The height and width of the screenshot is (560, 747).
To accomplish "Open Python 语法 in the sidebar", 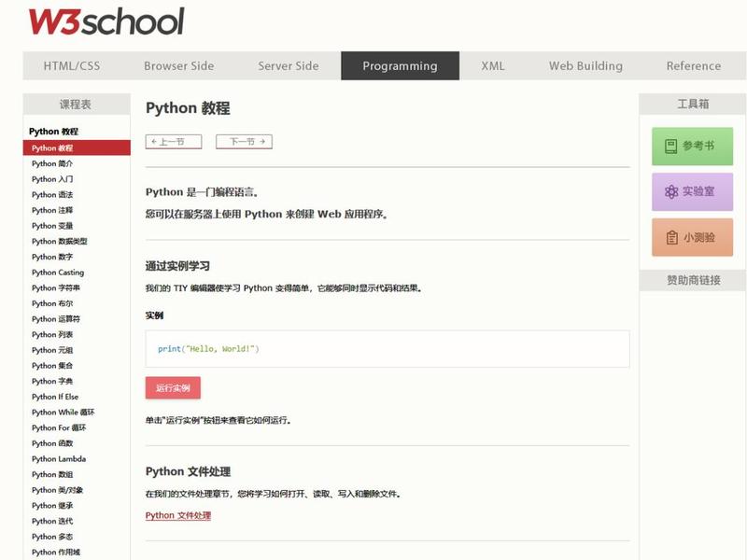I will point(52,195).
